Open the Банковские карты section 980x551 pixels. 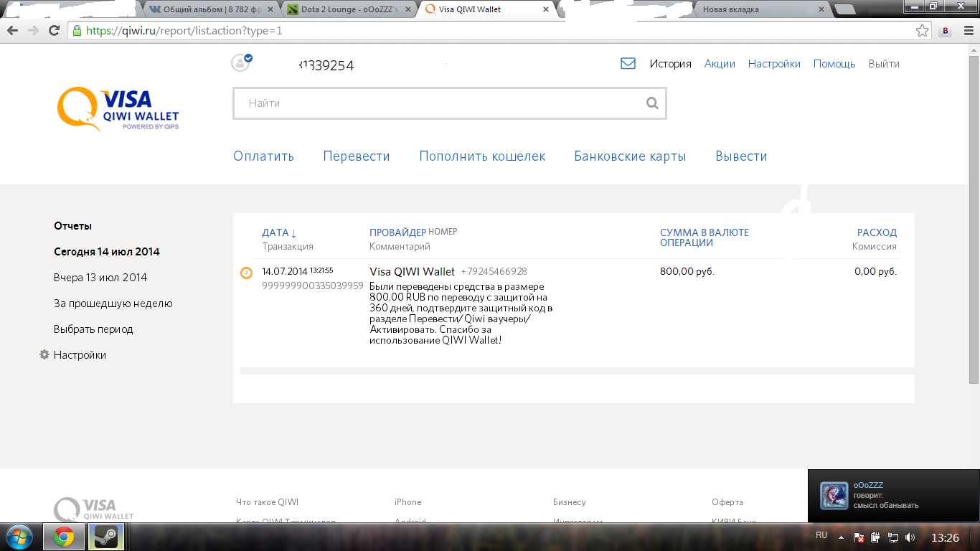[x=630, y=156]
